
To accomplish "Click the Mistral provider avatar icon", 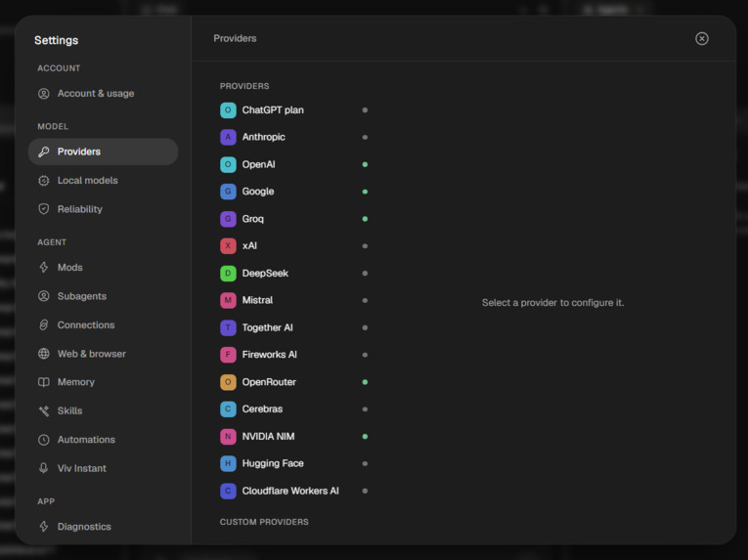I will [228, 300].
